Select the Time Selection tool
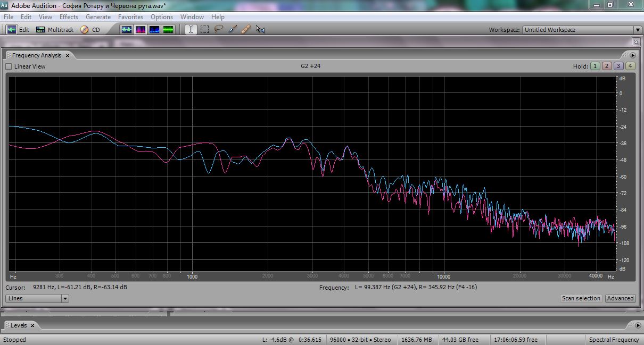The height and width of the screenshot is (345, 644). point(191,30)
